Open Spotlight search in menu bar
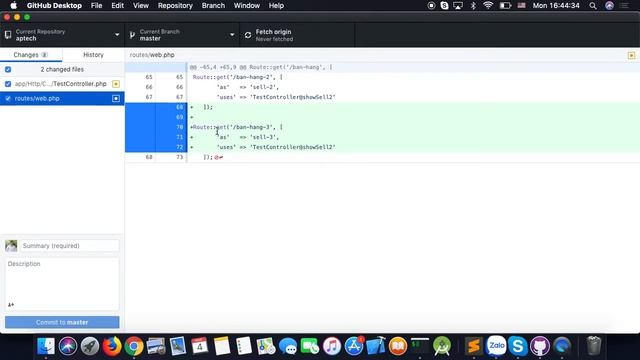This screenshot has height=360, width=640. (x=593, y=6)
